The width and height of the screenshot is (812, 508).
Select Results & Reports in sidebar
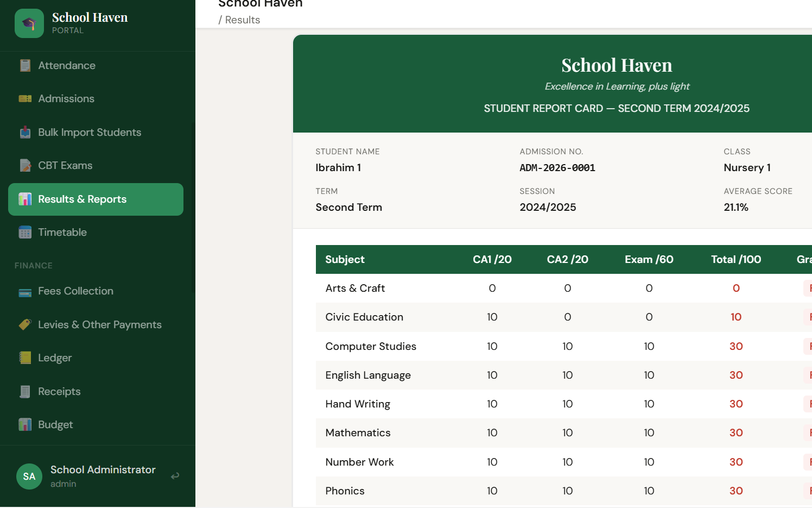click(x=96, y=199)
